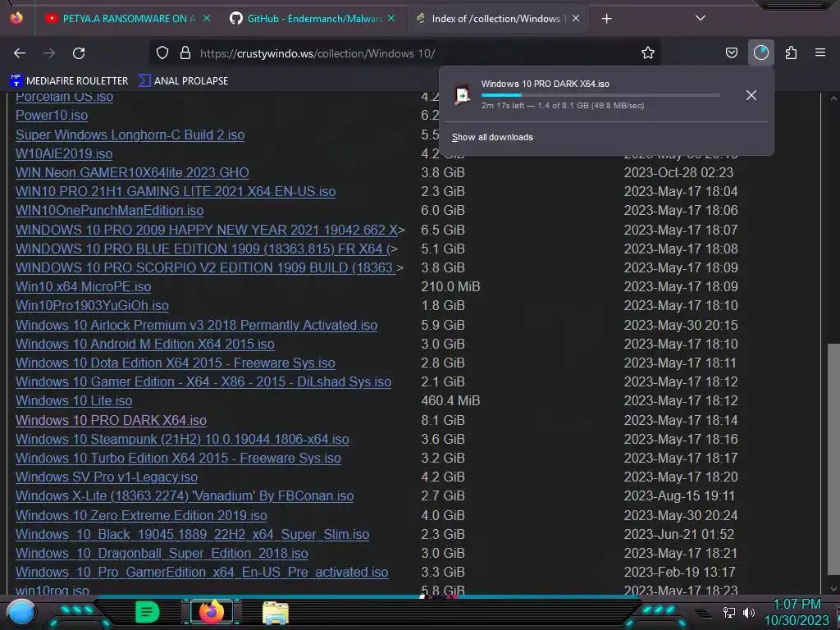840x630 pixels.
Task: Download Power10.iso
Action: tap(52, 115)
